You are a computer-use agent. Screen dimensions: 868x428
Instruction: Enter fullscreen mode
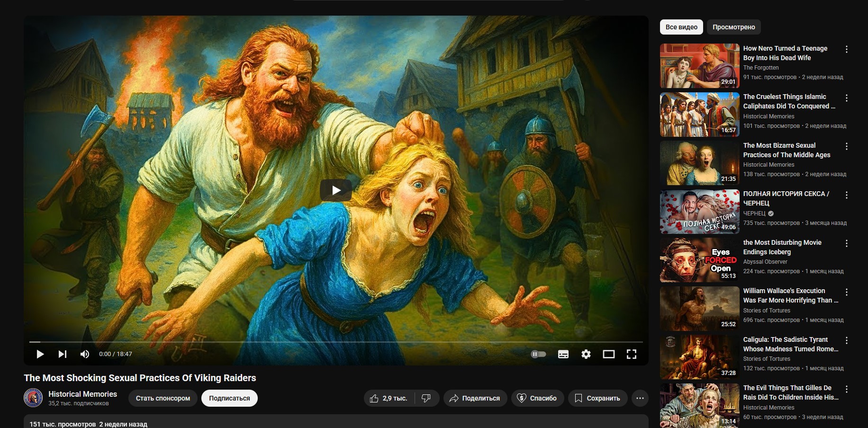(x=632, y=354)
